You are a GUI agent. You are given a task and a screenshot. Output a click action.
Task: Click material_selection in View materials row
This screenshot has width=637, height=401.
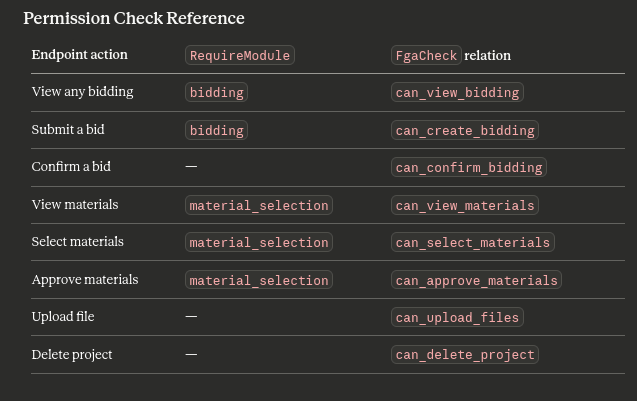(x=259, y=205)
